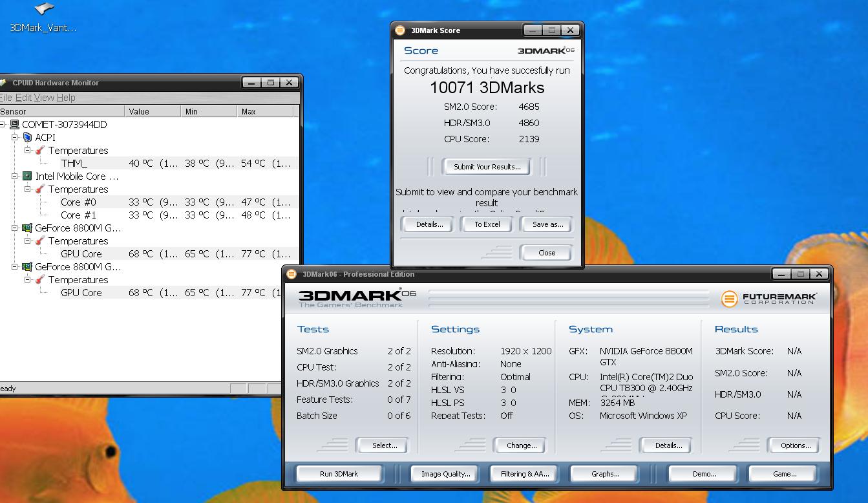Screen dimensions: 868x503
Task: Collapse Intel Mobile Core tree node
Action: click(x=15, y=176)
